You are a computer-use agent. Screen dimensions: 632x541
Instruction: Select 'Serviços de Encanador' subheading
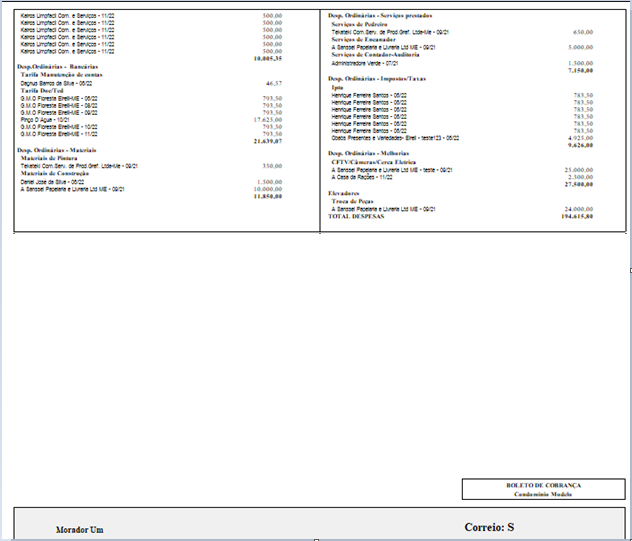coord(363,40)
